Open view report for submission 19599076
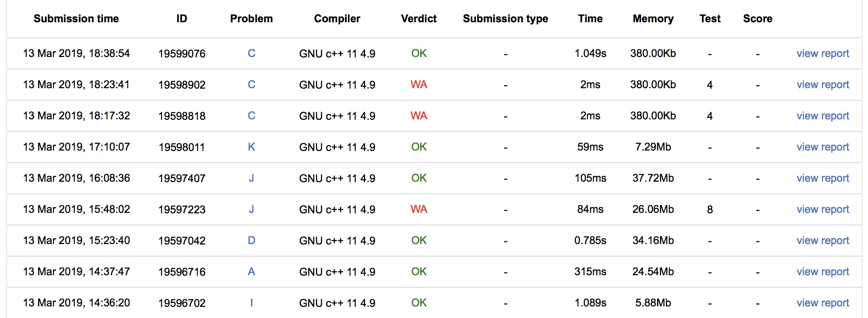 tap(823, 53)
